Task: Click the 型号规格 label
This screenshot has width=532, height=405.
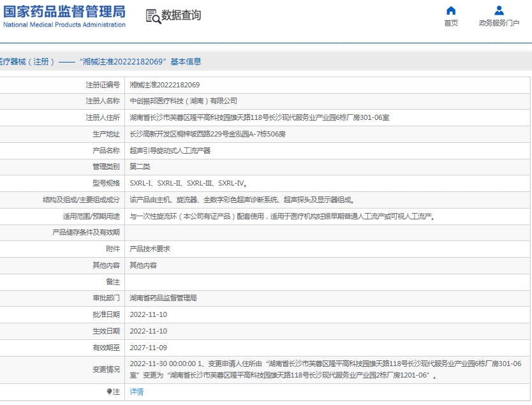Action: click(106, 183)
